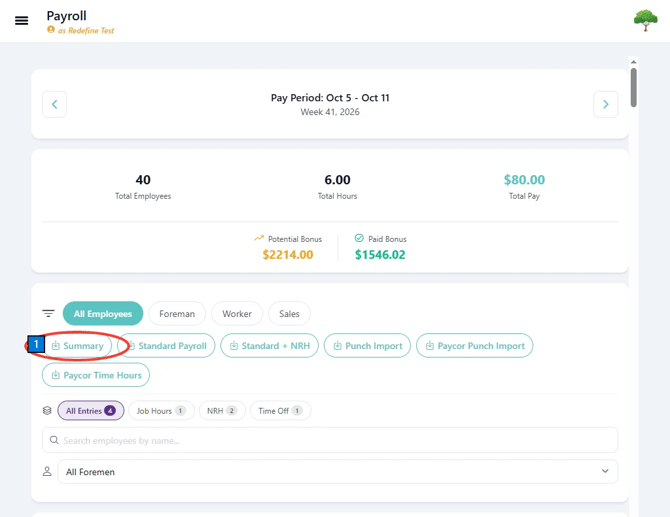The width and height of the screenshot is (670, 517).
Task: Go to the previous pay period
Action: point(54,104)
